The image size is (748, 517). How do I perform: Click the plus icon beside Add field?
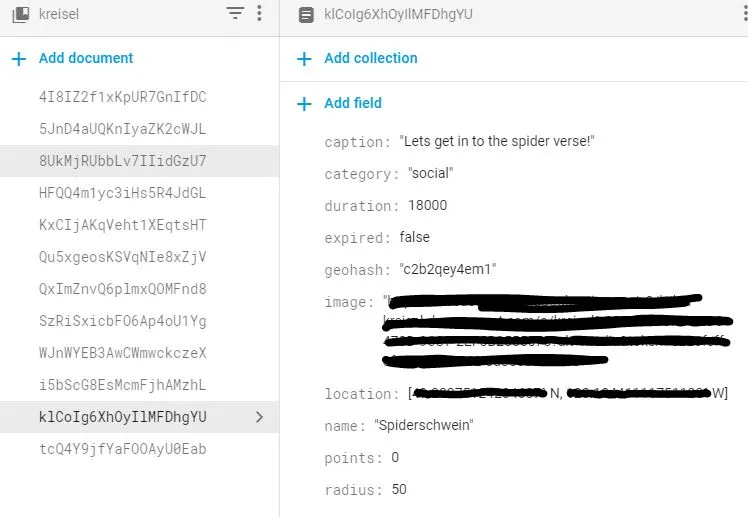(x=304, y=103)
